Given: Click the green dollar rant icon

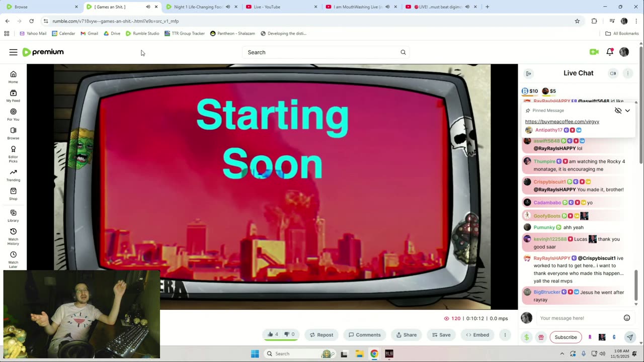Looking at the screenshot, I should click(x=526, y=337).
